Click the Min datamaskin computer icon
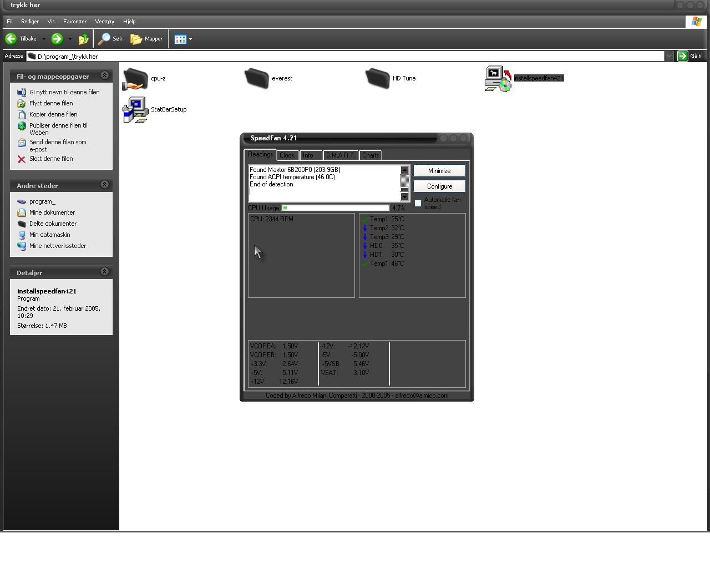Image resolution: width=710 pixels, height=588 pixels. click(x=22, y=235)
